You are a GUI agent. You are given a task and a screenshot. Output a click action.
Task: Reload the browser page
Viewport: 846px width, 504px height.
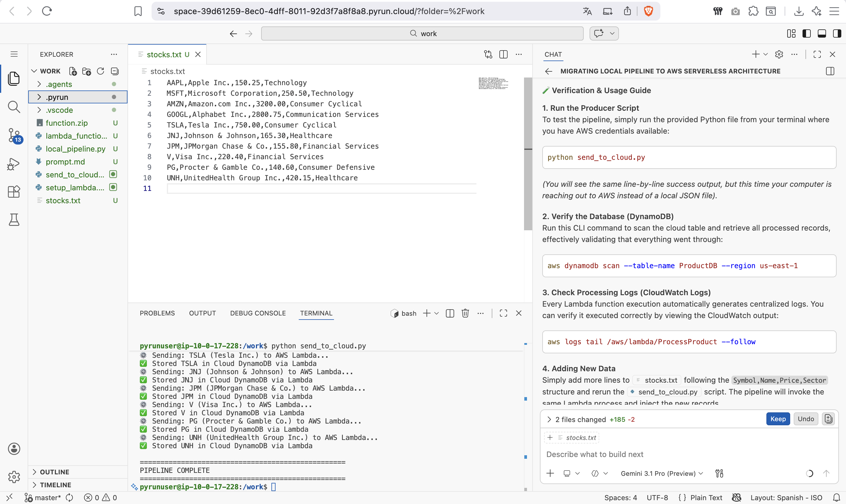pos(47,11)
